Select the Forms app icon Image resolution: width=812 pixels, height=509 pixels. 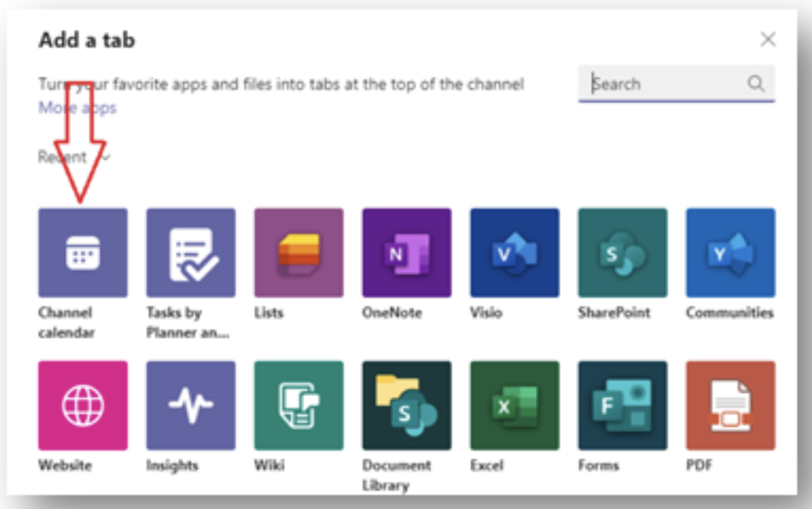click(x=622, y=406)
